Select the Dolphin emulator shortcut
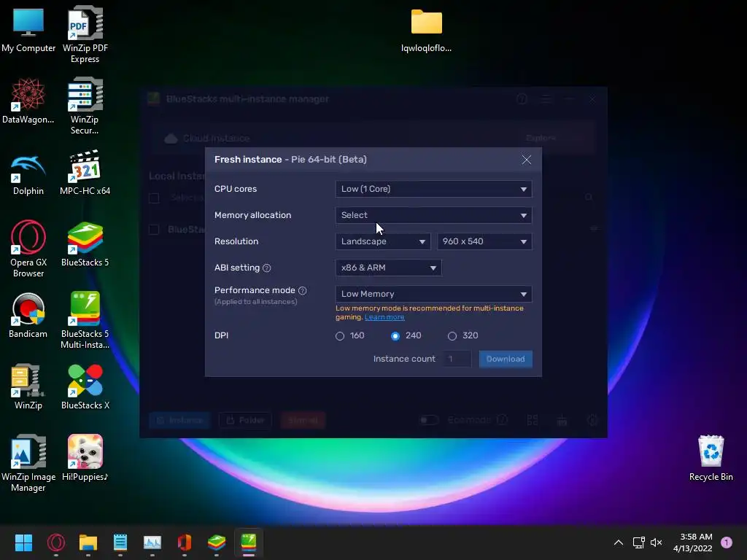Image resolution: width=747 pixels, height=560 pixels. point(28,174)
